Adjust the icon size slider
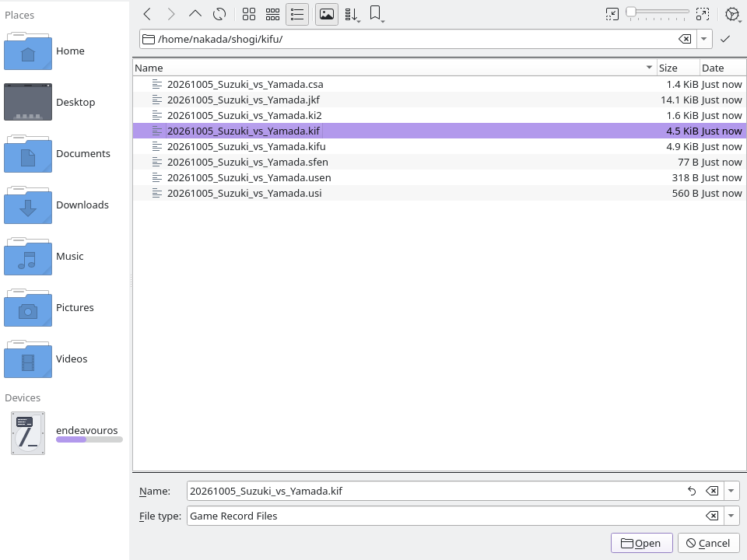 [658, 13]
